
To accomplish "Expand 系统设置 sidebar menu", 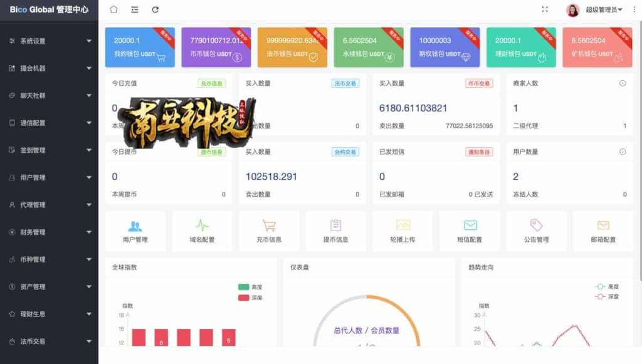I will coord(49,41).
